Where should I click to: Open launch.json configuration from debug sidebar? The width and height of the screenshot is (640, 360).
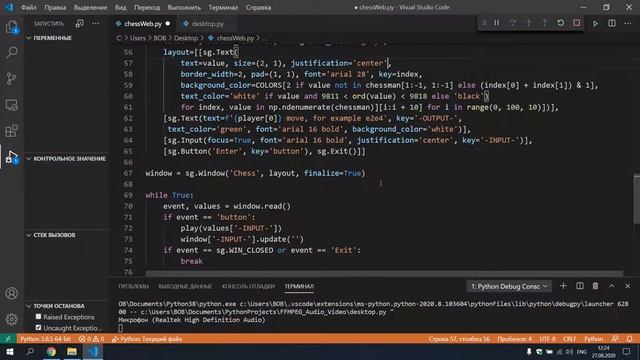tap(80, 24)
